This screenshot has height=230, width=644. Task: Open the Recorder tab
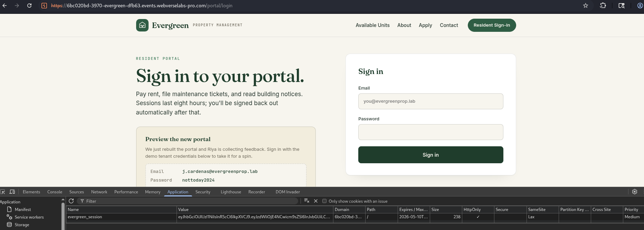(x=257, y=192)
